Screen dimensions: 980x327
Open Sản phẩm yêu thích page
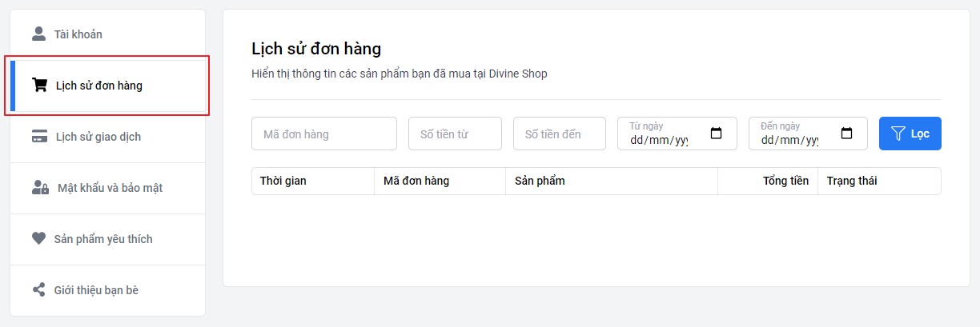pyautogui.click(x=108, y=239)
